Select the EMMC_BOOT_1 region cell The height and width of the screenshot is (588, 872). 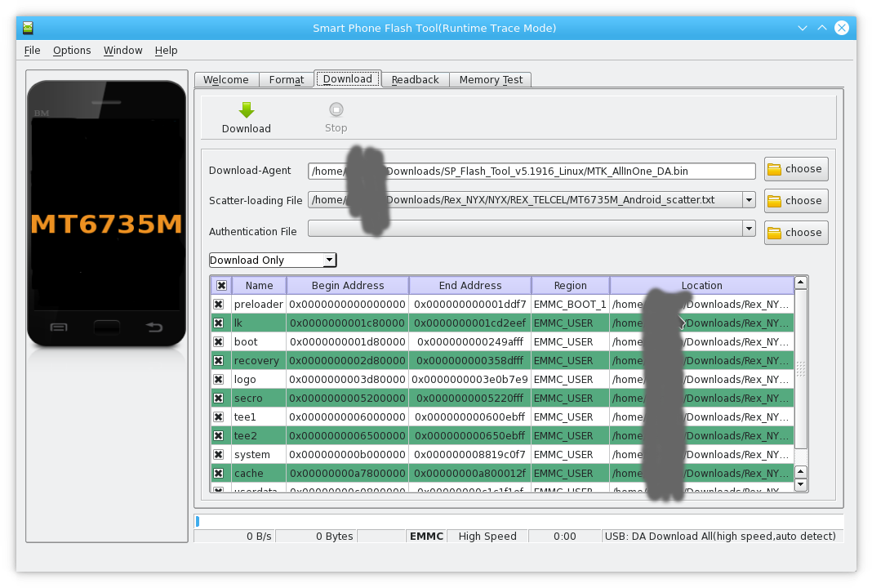click(570, 305)
